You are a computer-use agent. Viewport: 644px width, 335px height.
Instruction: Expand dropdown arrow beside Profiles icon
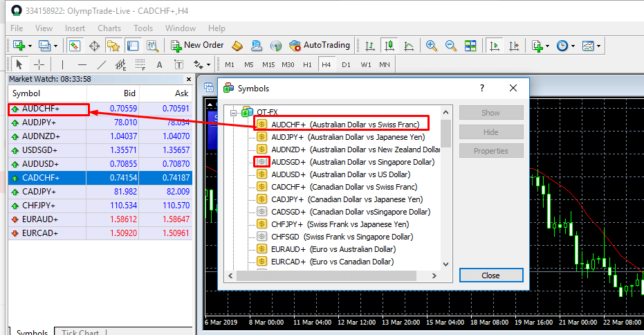pyautogui.click(x=55, y=46)
